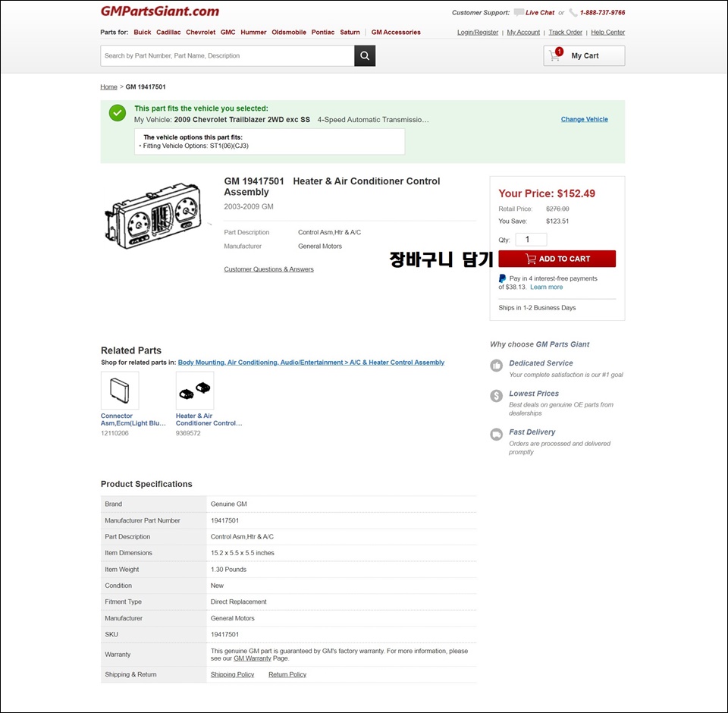Open the shopping cart icon

[x=555, y=55]
